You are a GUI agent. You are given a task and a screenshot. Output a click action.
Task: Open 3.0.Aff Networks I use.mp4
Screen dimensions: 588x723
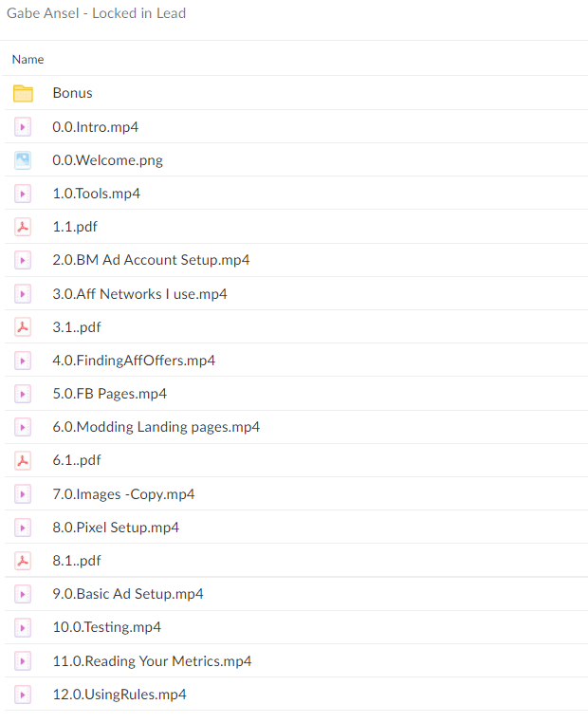tap(139, 294)
